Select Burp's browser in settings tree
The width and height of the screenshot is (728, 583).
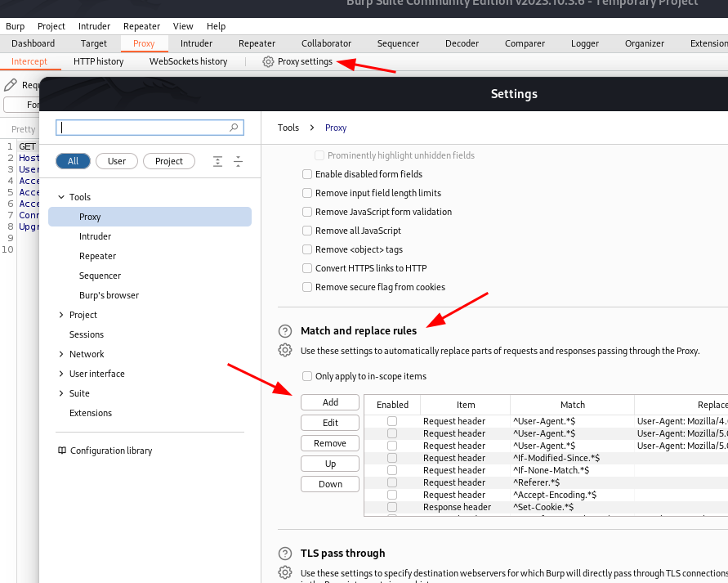[109, 295]
